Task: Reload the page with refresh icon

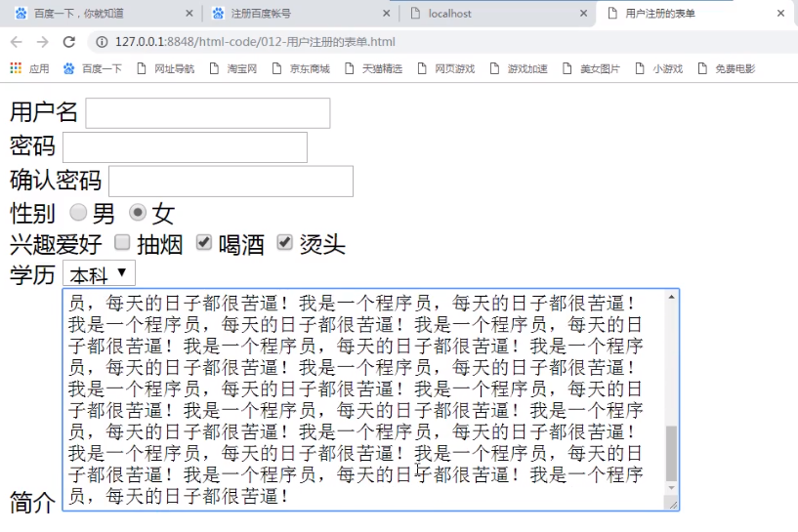Action: point(69,42)
